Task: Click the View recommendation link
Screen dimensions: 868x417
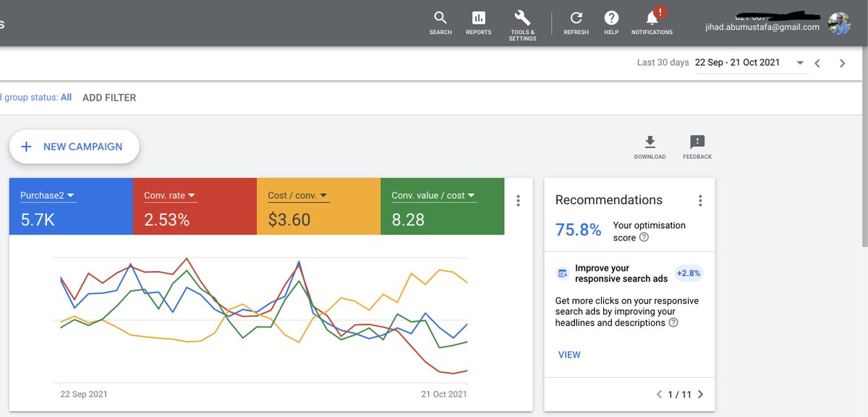Action: click(569, 355)
